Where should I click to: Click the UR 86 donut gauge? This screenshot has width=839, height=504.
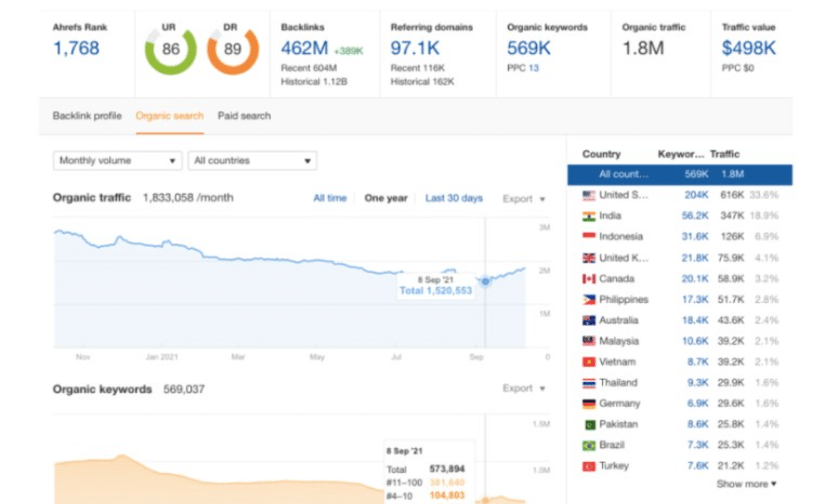[x=170, y=50]
